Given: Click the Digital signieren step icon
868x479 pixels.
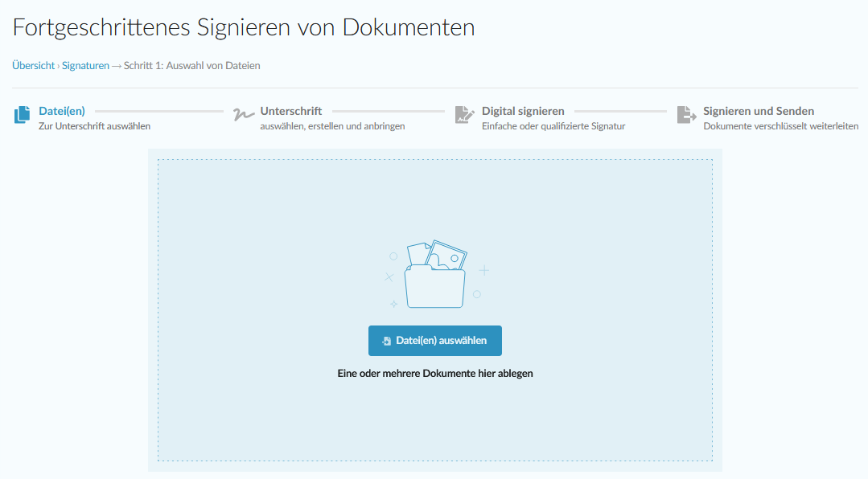Looking at the screenshot, I should click(464, 115).
